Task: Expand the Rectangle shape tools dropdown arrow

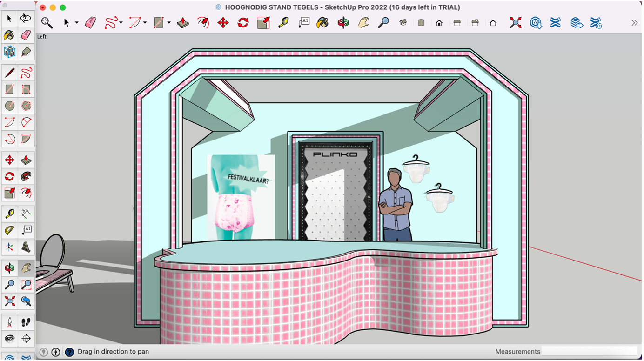Action: (168, 23)
